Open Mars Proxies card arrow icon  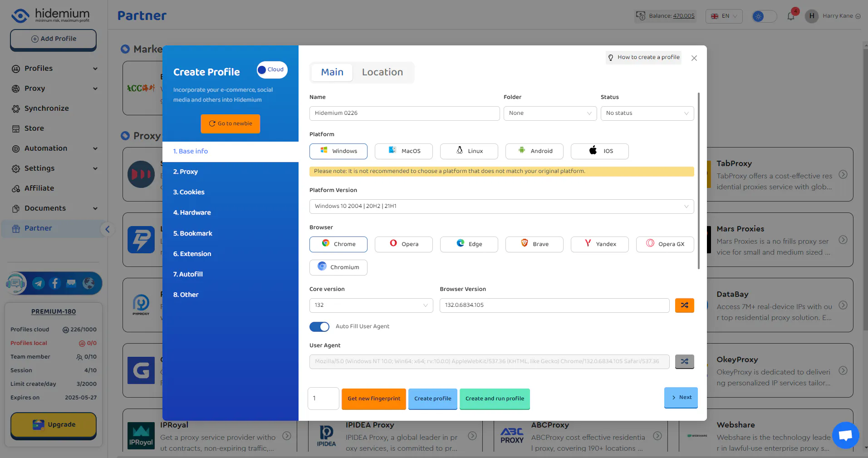click(843, 240)
